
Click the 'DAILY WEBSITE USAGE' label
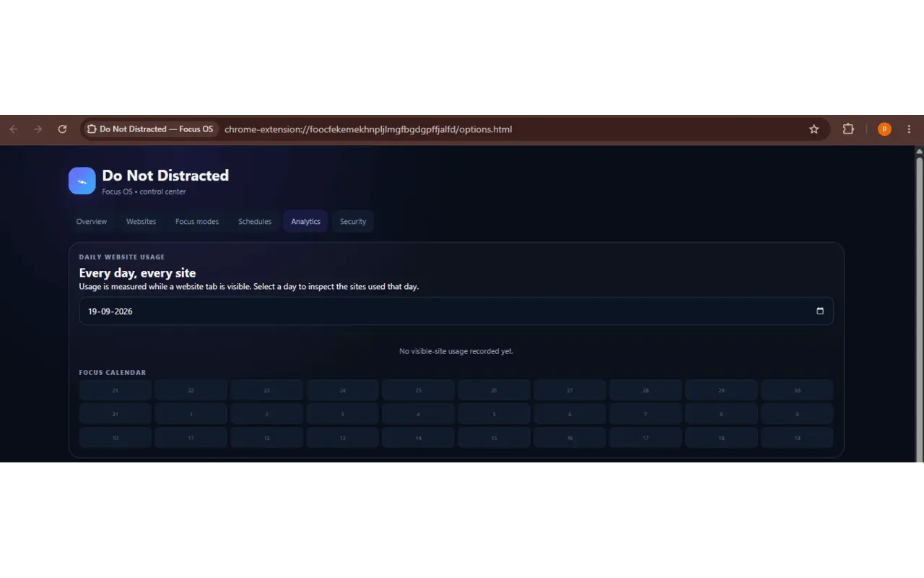(x=122, y=257)
